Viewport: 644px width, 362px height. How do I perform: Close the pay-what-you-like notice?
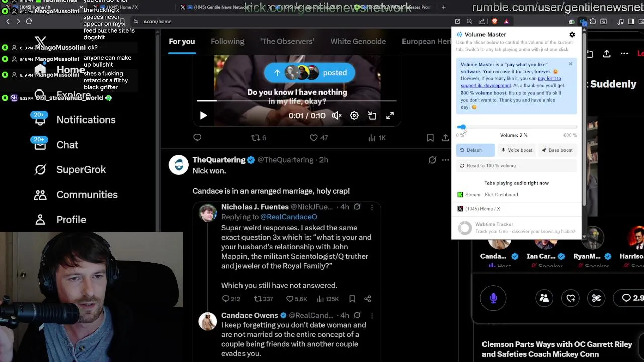coord(570,64)
